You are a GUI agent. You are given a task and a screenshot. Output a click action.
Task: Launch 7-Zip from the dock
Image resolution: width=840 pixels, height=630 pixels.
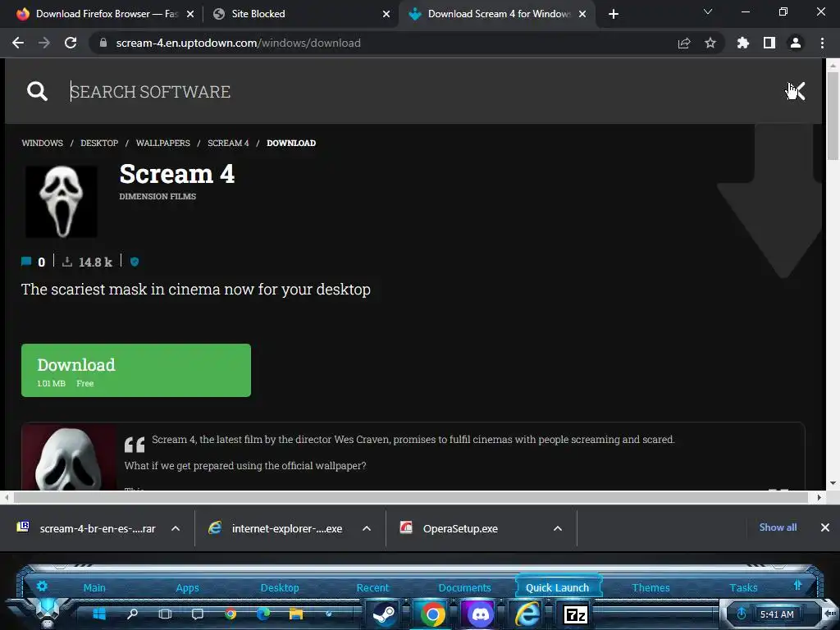pyautogui.click(x=576, y=614)
